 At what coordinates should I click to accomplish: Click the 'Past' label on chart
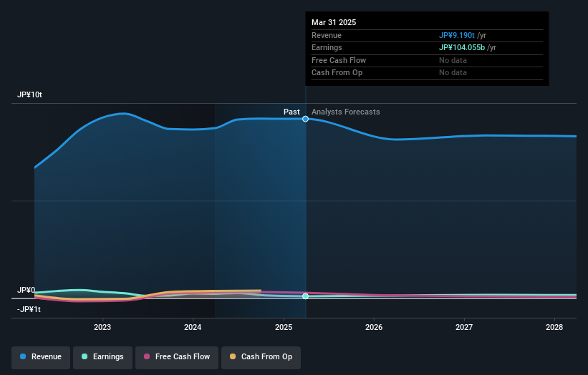pos(291,112)
